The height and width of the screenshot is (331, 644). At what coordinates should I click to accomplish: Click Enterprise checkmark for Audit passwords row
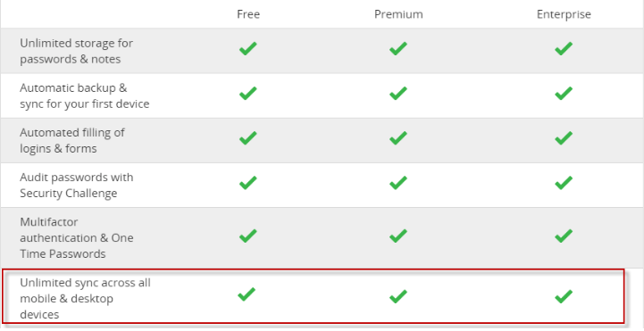(x=564, y=183)
